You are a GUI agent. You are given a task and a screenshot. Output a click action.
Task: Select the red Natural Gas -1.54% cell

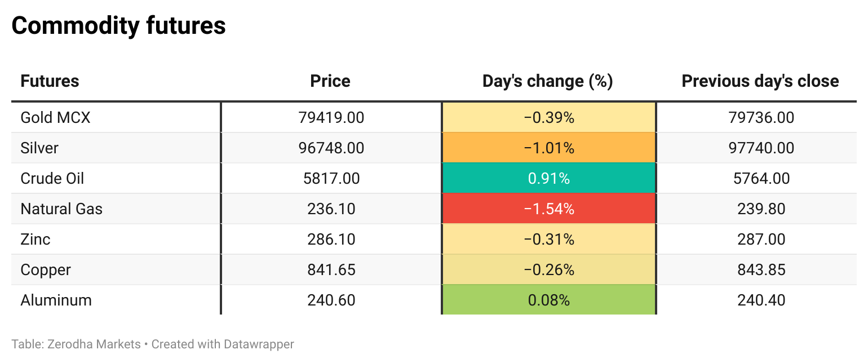pos(549,209)
